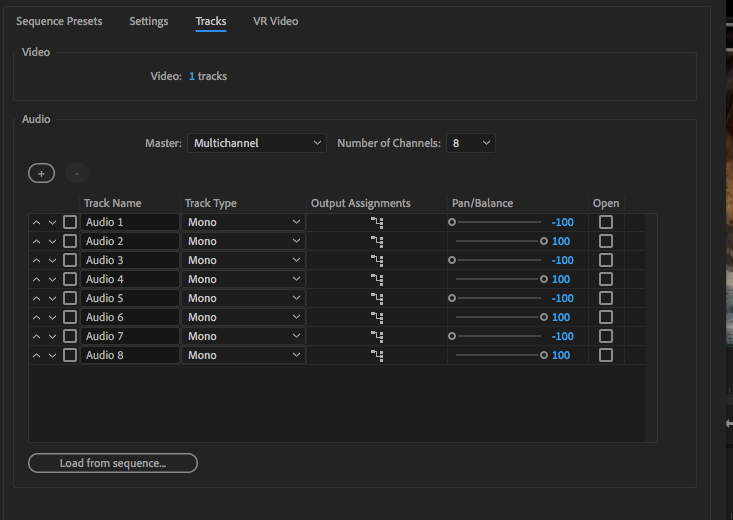Open output assignments for Audio 1
733x520 pixels.
(x=377, y=222)
